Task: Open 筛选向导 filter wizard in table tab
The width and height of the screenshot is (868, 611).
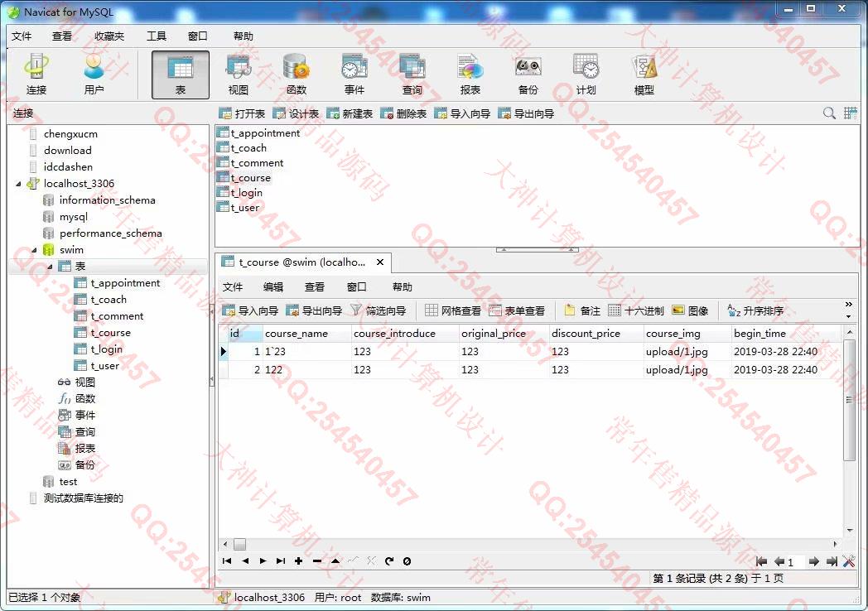Action: tap(379, 310)
